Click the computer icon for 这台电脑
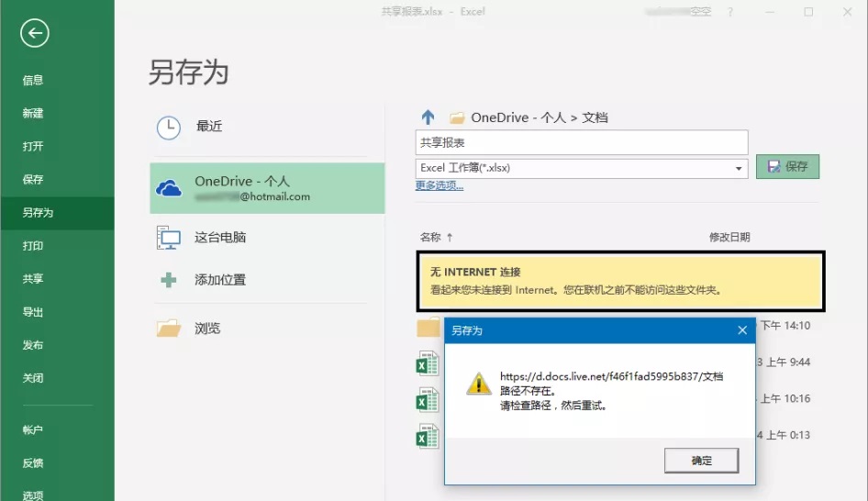868x501 pixels. tap(168, 238)
